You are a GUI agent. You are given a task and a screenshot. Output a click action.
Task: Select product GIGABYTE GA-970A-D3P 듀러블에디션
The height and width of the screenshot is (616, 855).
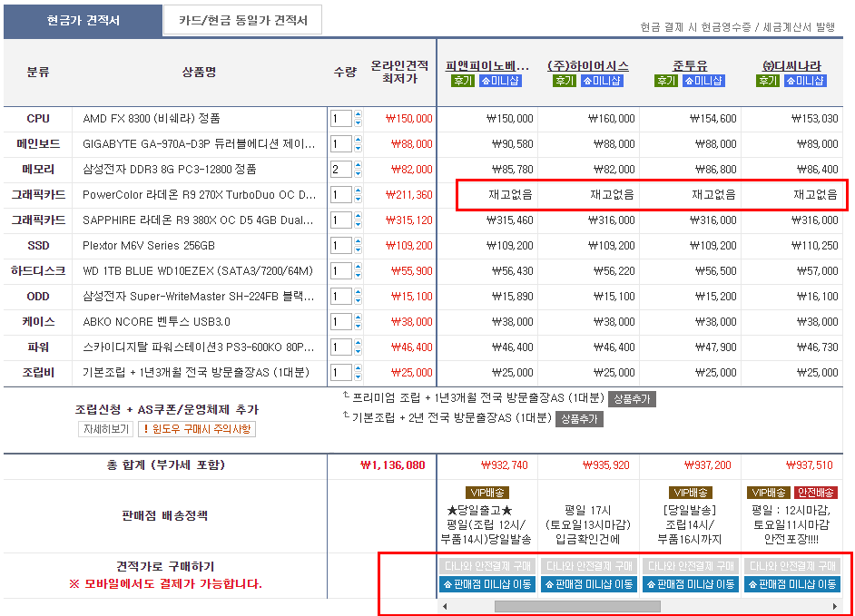199,144
